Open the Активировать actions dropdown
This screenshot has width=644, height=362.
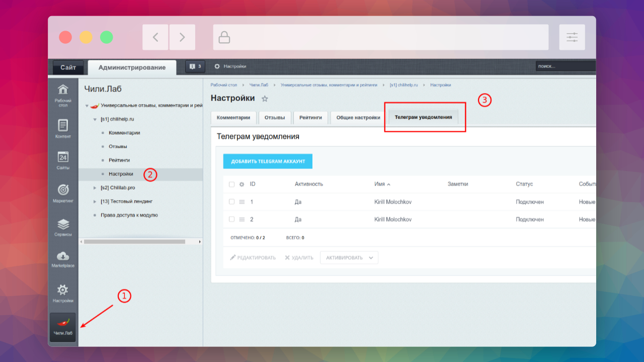pos(349,257)
